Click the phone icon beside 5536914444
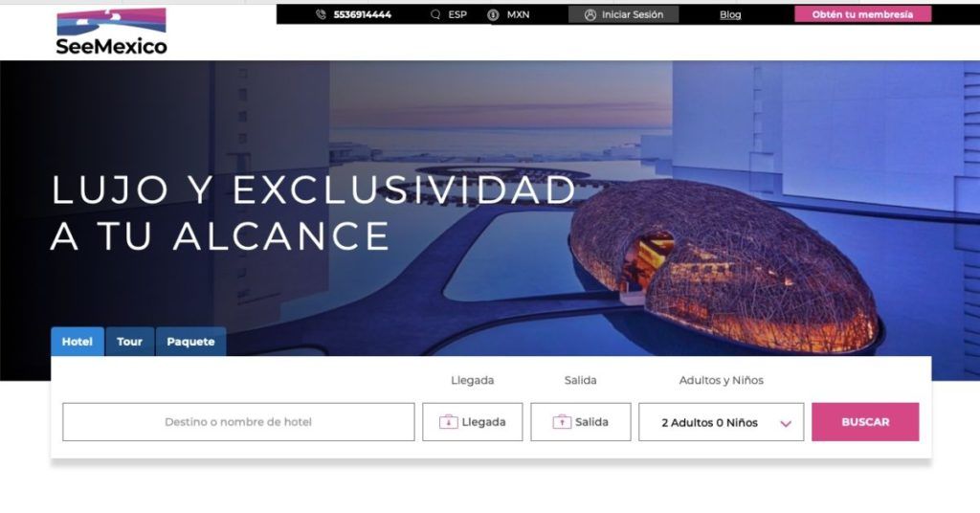Screen dimensions: 980x513 click(x=322, y=14)
